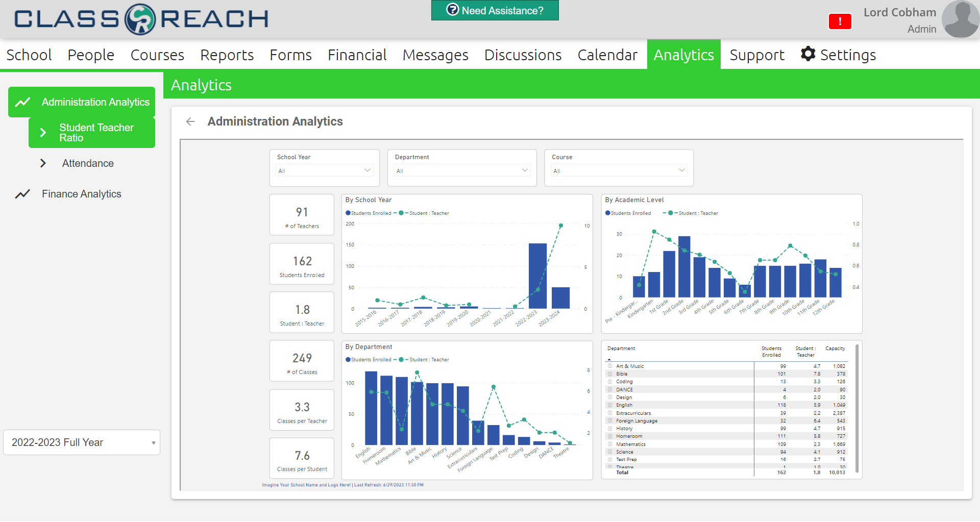Open the red alert notification icon
The height and width of the screenshot is (522, 980).
point(840,21)
